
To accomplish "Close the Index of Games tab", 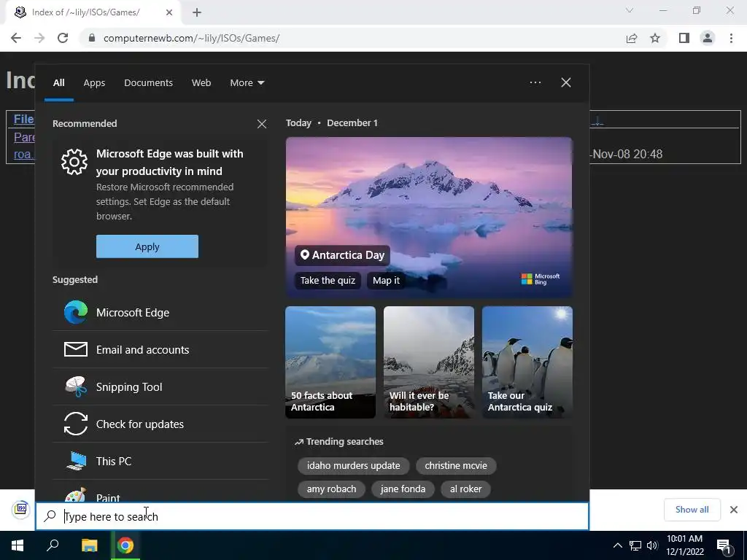I will (169, 12).
